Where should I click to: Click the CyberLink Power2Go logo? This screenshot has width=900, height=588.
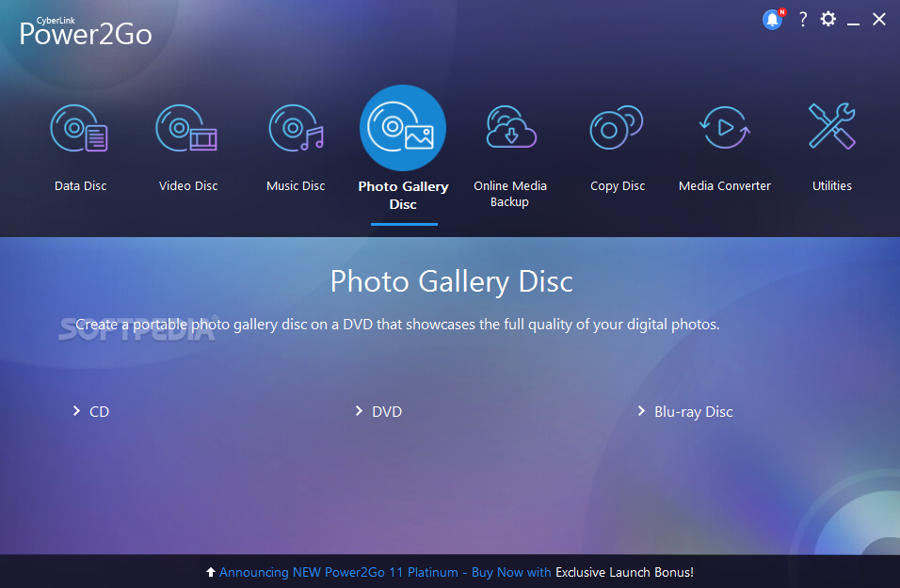pos(86,32)
